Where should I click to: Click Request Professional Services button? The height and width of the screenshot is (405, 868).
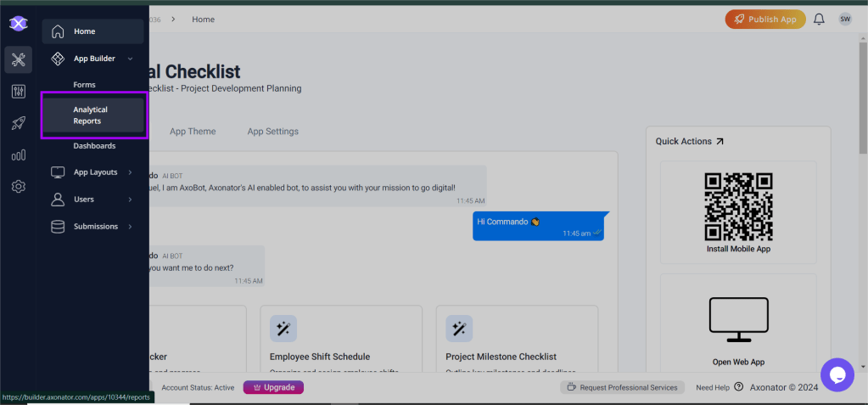(623, 387)
